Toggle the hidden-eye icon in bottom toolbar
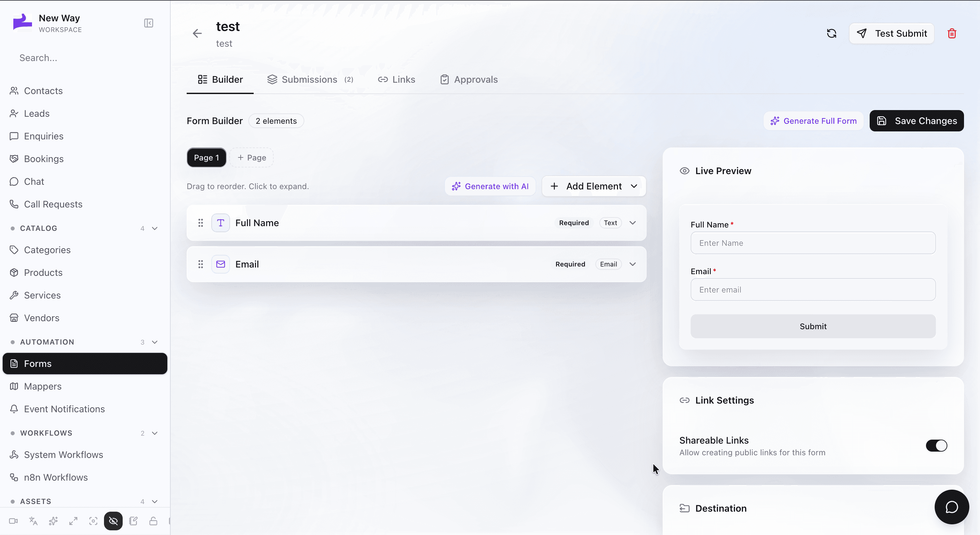980x535 pixels. (x=113, y=521)
